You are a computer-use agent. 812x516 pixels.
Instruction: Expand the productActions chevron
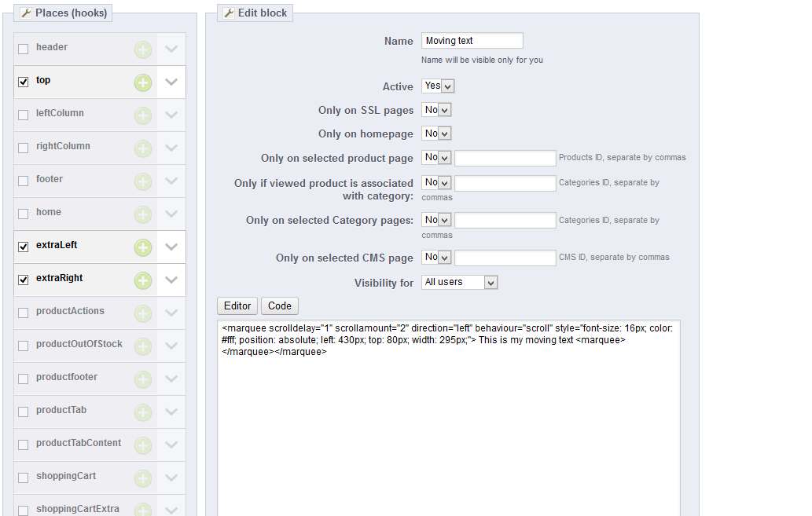[171, 313]
